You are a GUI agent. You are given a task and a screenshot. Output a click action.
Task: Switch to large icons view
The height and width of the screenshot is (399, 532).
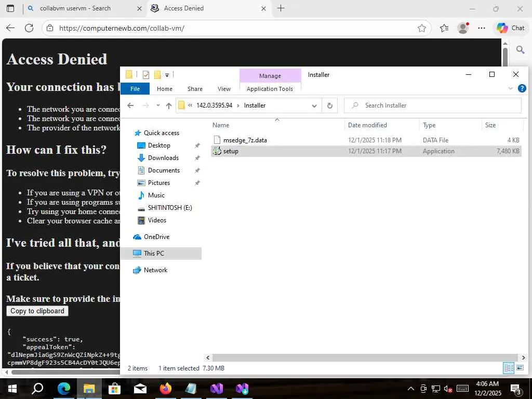click(x=520, y=368)
